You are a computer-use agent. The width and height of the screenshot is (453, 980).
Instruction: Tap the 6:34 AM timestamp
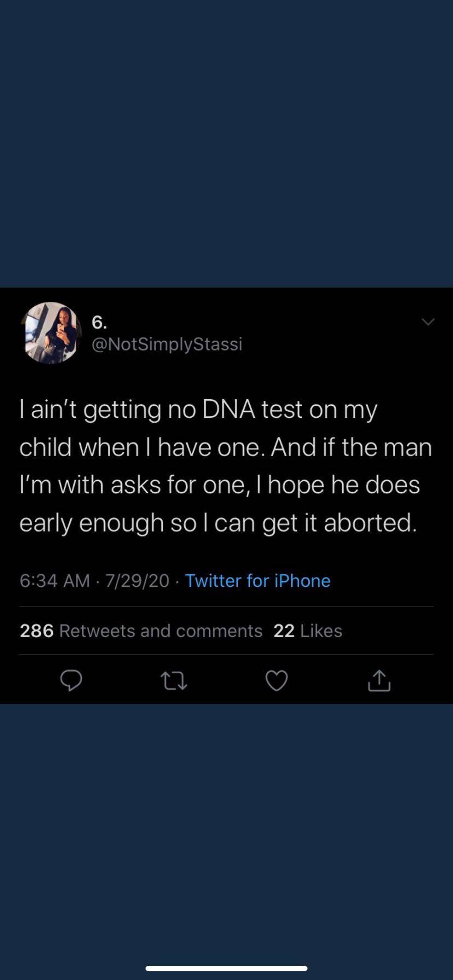click(54, 580)
